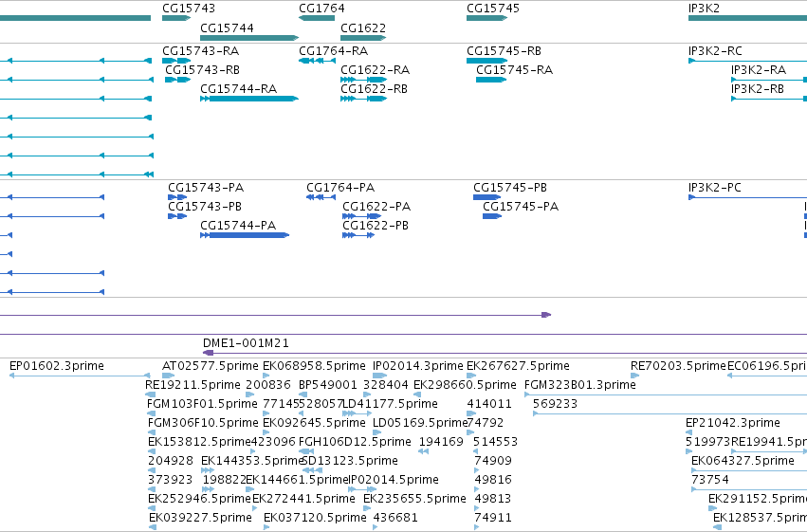Select the BP549001 EST label
The width and height of the screenshot is (807, 532).
(328, 385)
